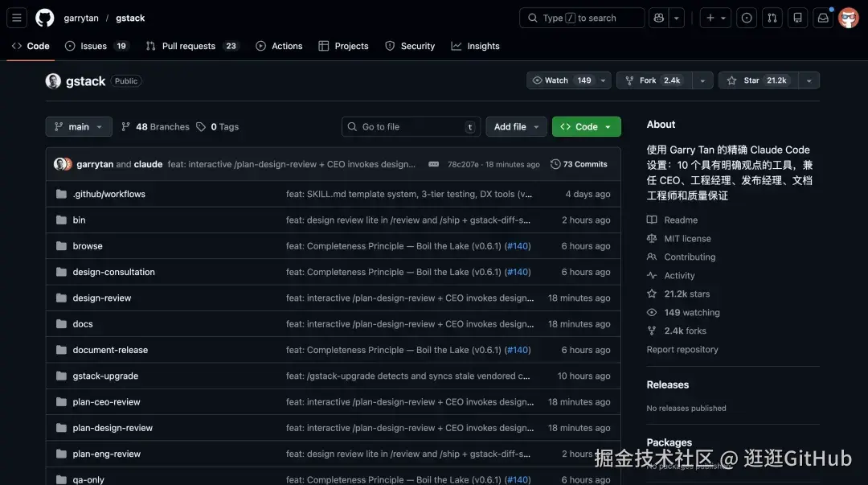Open notifications inbox icon
The image size is (868, 485).
823,18
